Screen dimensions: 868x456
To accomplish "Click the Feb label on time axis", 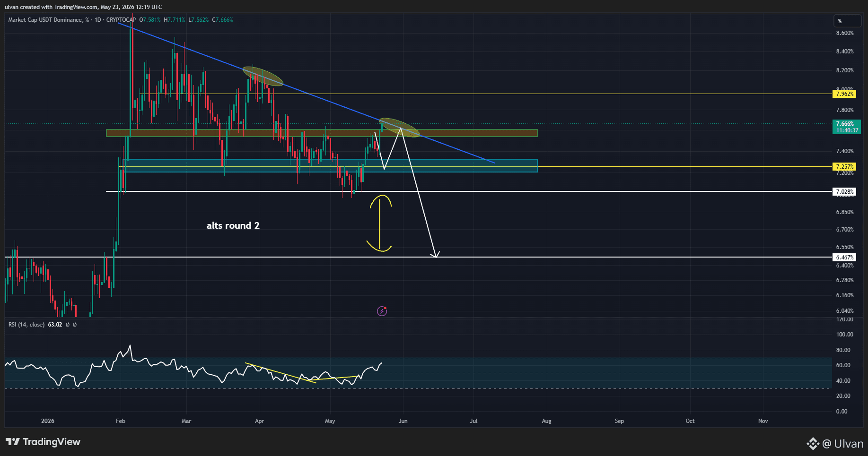I will tap(121, 421).
